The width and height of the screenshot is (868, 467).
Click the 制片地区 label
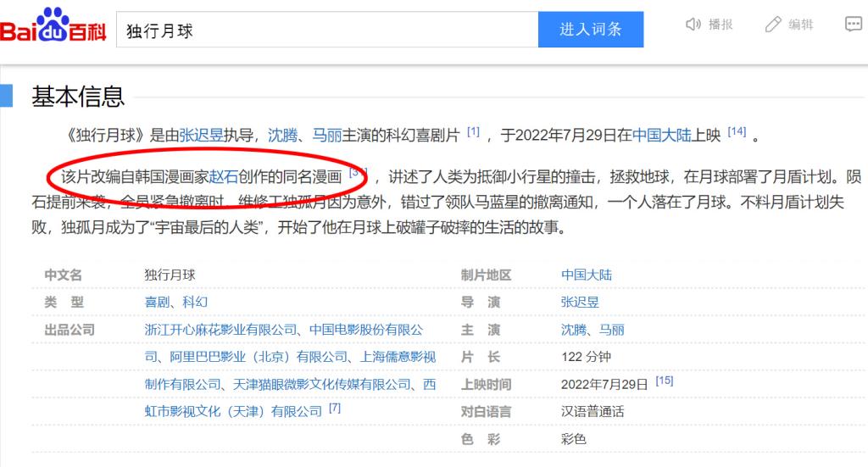(x=486, y=275)
